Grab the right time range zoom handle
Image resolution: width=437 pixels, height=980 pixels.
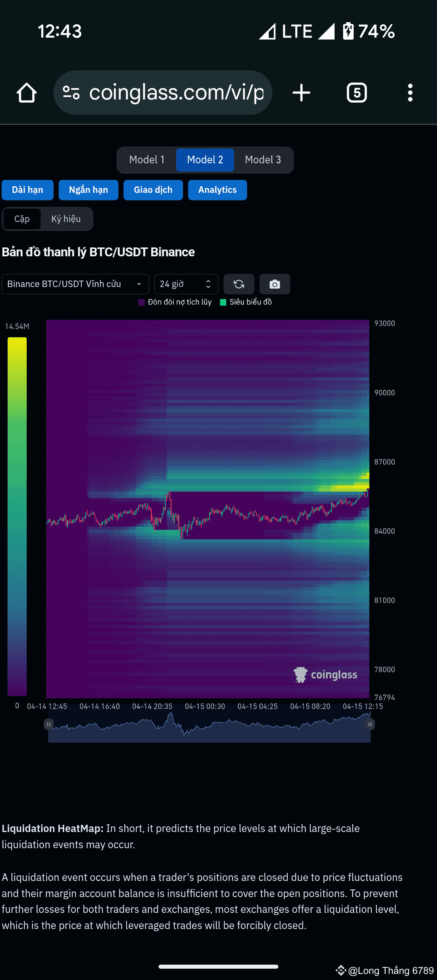(370, 724)
